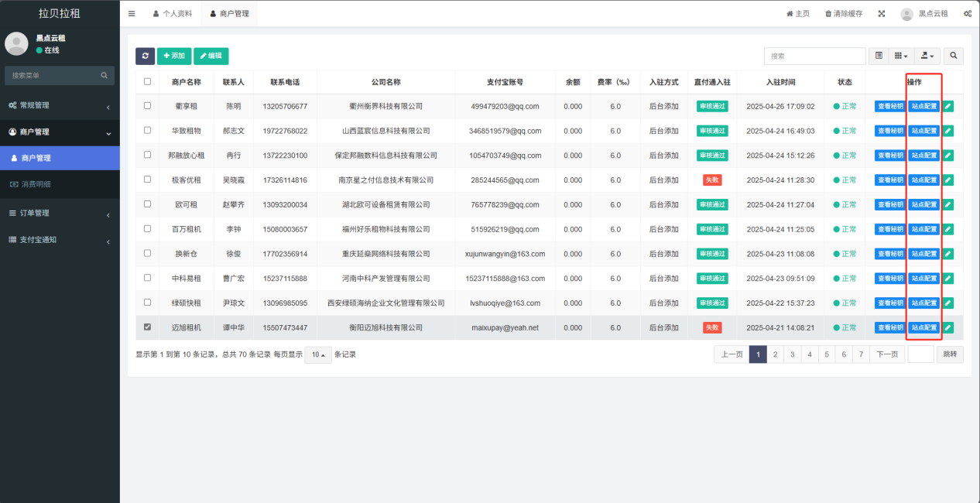Screen dimensions: 980x503
Task: Click the pencil edit icon for 衢享租
Action: (x=948, y=107)
